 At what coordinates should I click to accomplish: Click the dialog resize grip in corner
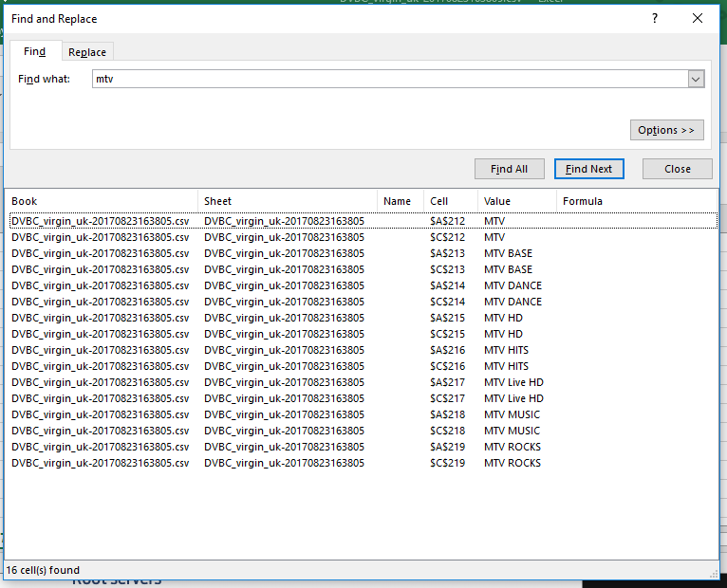714,575
